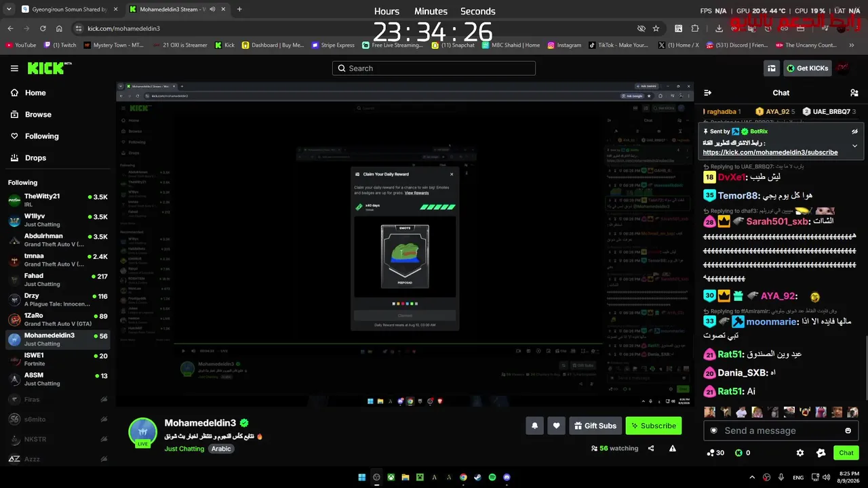
Task: Open TheWitty21 channel from Following list
Action: [58, 201]
